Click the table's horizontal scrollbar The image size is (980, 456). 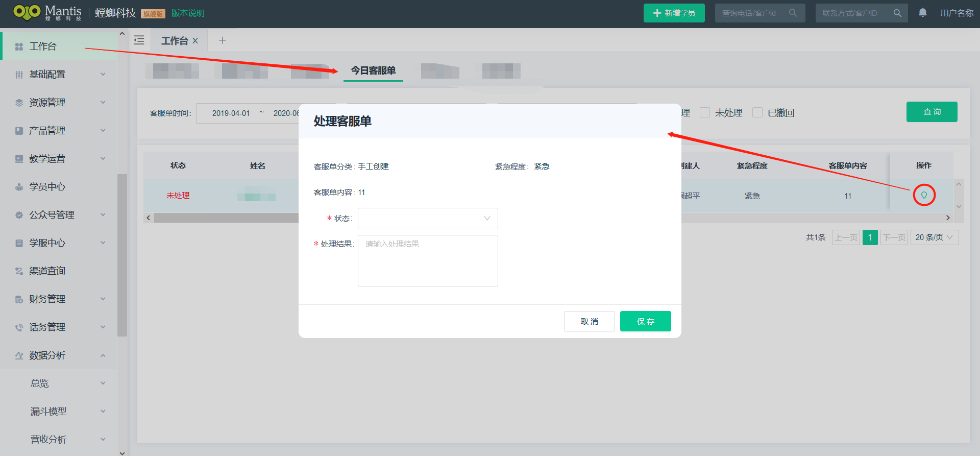coord(226,218)
